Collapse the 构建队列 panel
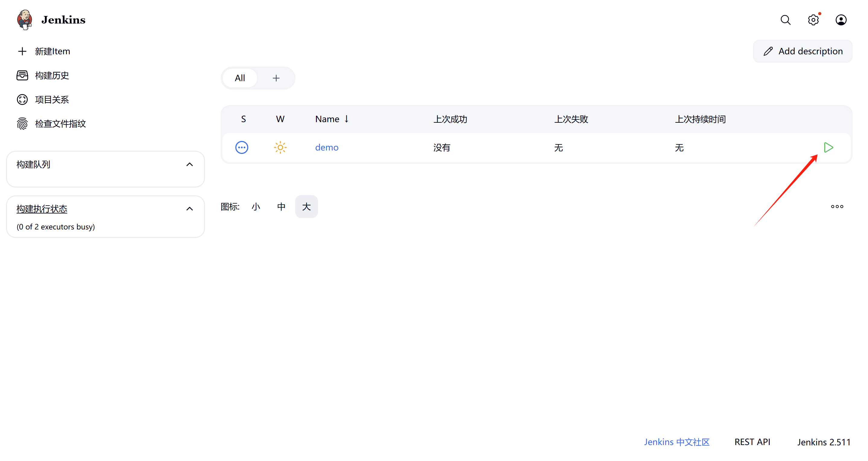This screenshot has height=461, width=868. [x=190, y=164]
